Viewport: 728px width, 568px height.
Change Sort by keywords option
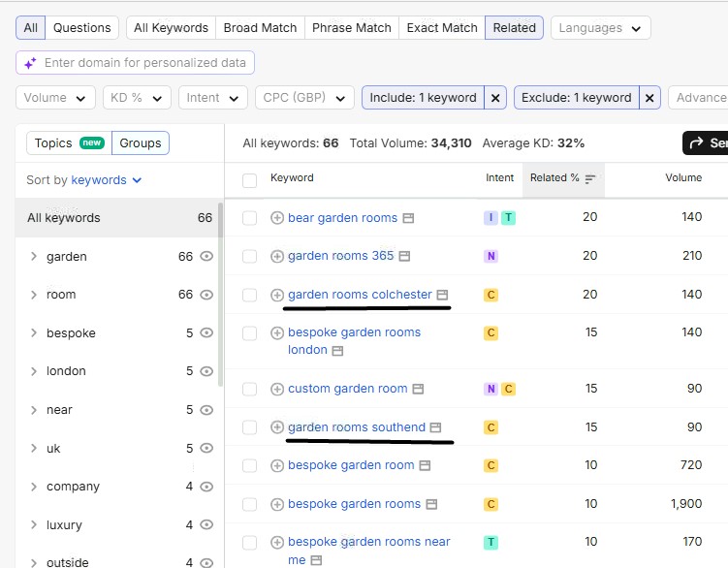click(x=107, y=180)
